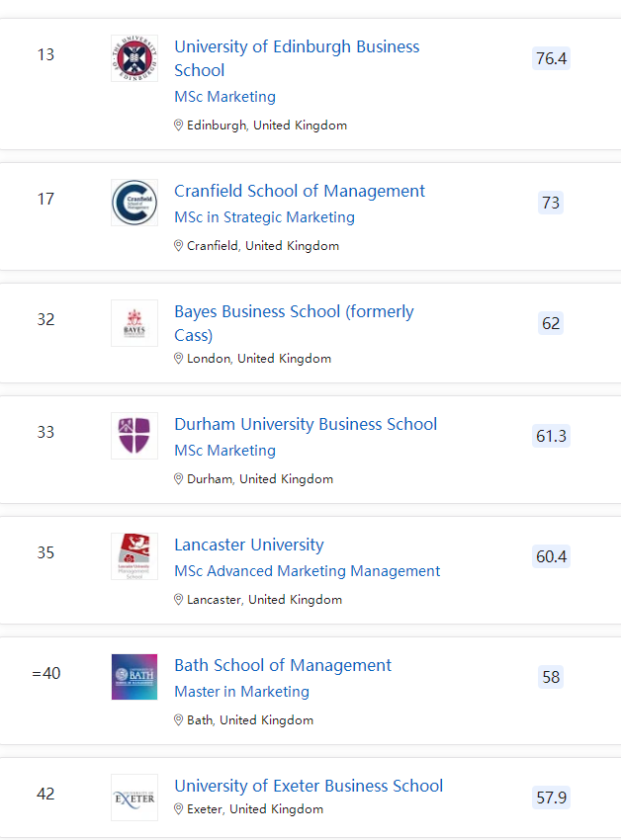Click the 57.9 score badge for Exeter

pos(551,798)
